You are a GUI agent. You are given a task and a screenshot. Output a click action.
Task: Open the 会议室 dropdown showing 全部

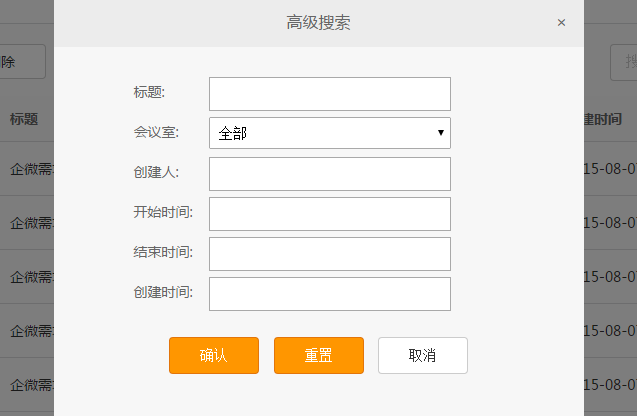pos(330,133)
